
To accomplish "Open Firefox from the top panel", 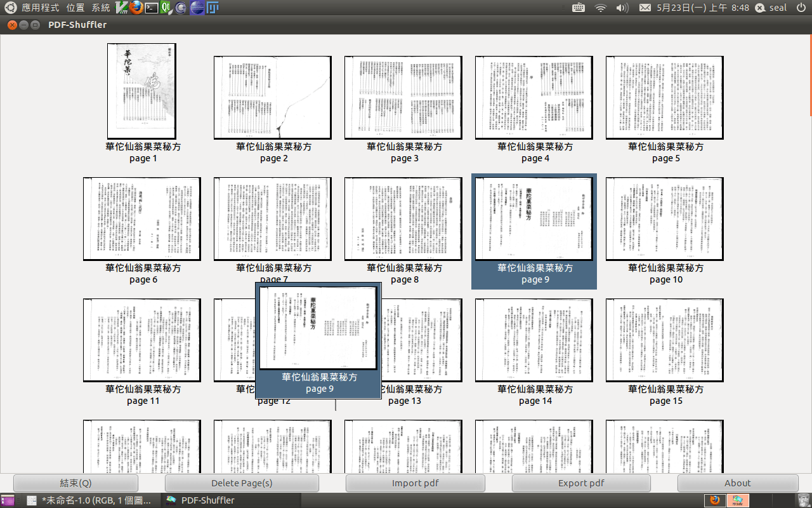I will click(136, 8).
